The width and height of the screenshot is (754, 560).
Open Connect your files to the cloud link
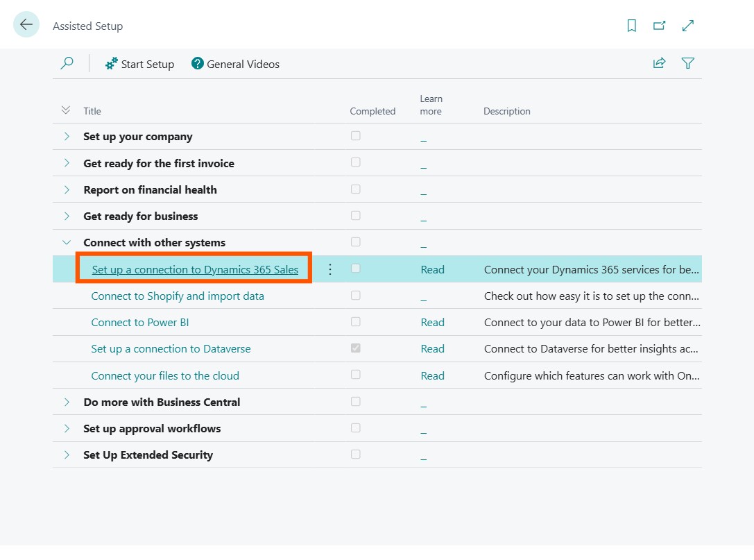165,375
